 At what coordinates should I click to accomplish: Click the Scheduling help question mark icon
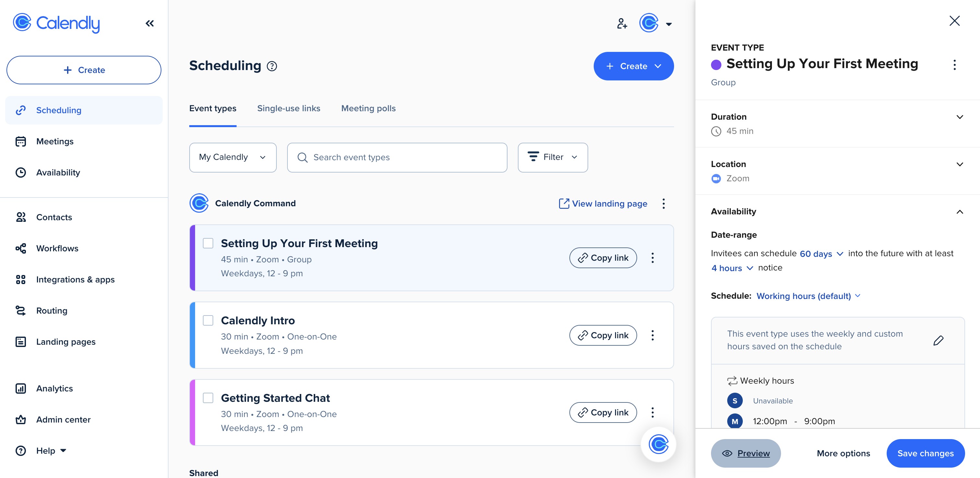272,66
